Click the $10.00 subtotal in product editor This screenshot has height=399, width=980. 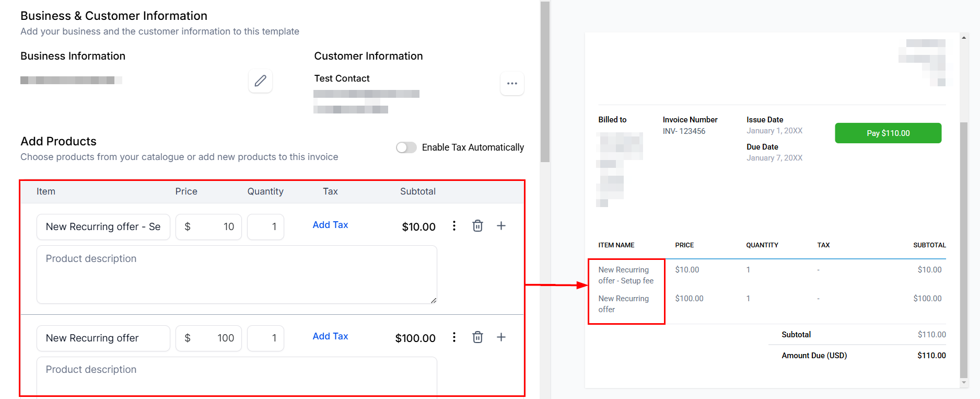pos(418,227)
